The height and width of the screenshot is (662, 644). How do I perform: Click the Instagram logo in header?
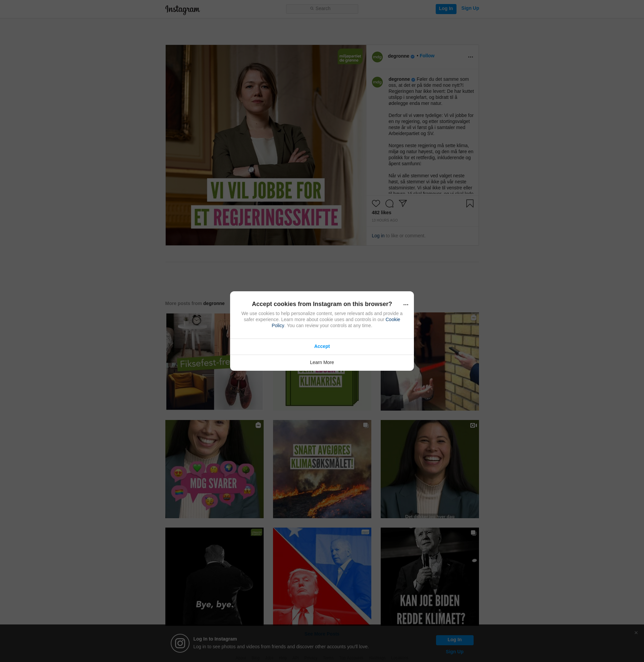pos(182,9)
